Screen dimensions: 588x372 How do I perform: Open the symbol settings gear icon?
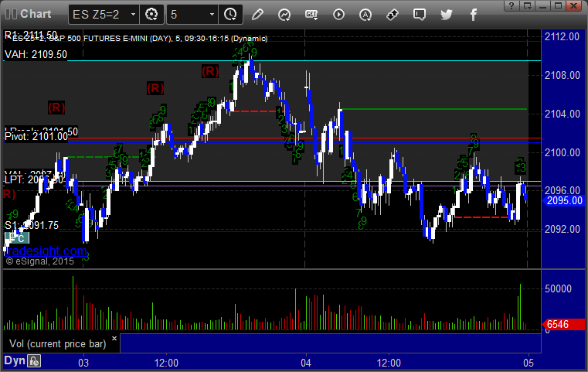click(151, 15)
